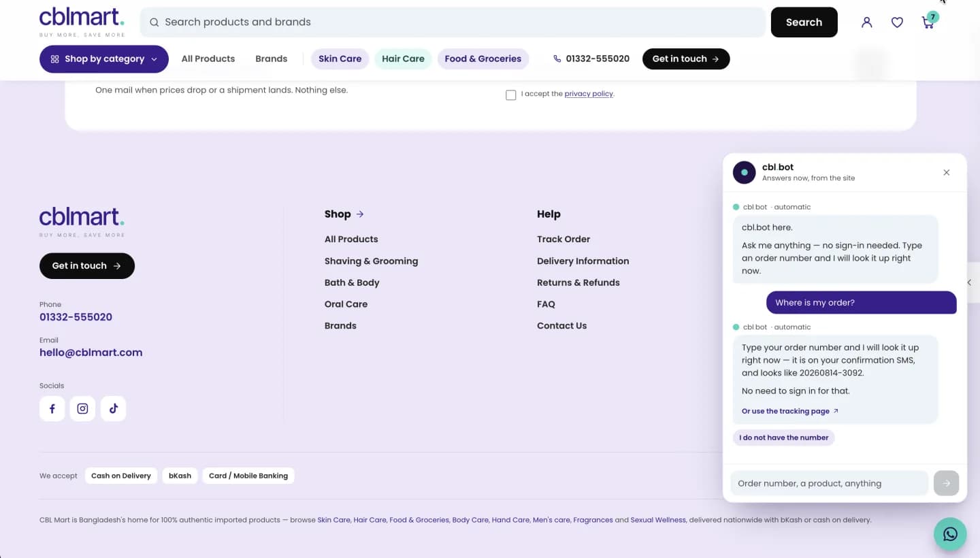
Task: Choose 'I do not have the number' reply
Action: (784, 438)
